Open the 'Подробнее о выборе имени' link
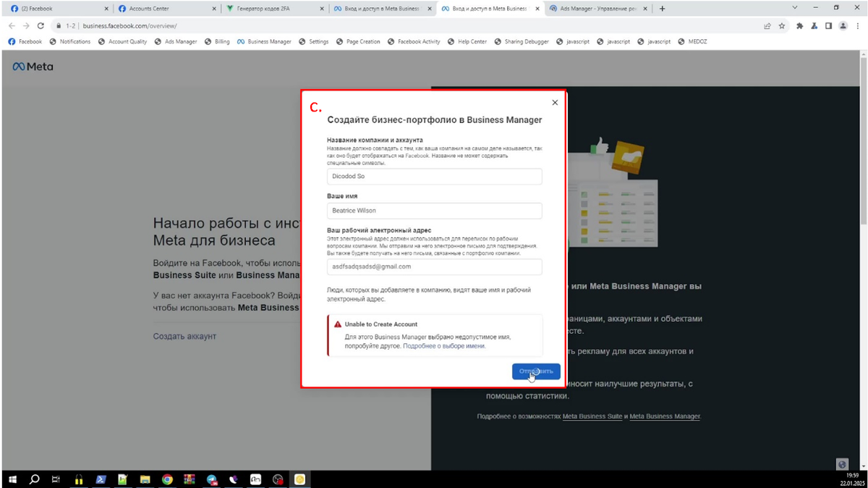This screenshot has height=488, width=868. click(444, 346)
